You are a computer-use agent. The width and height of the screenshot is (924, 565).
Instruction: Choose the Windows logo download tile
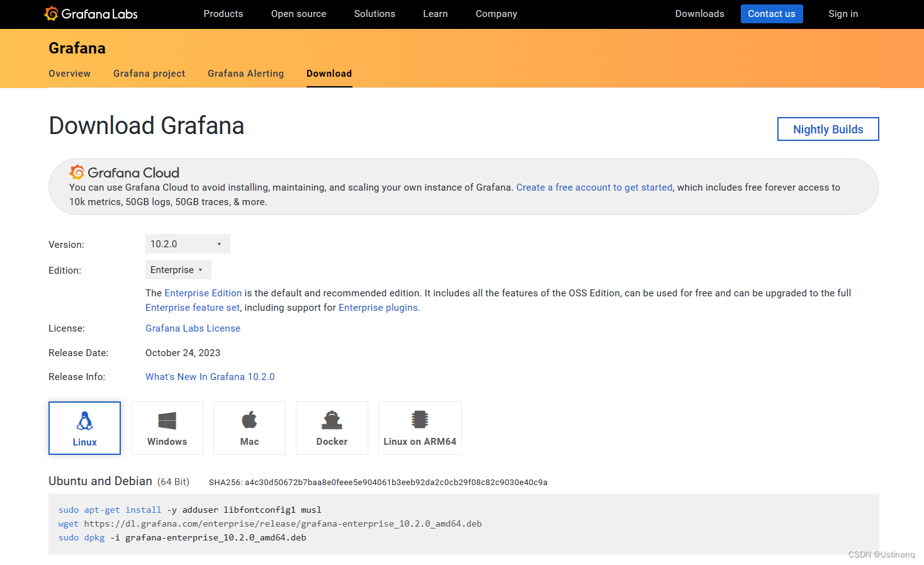[x=167, y=428]
